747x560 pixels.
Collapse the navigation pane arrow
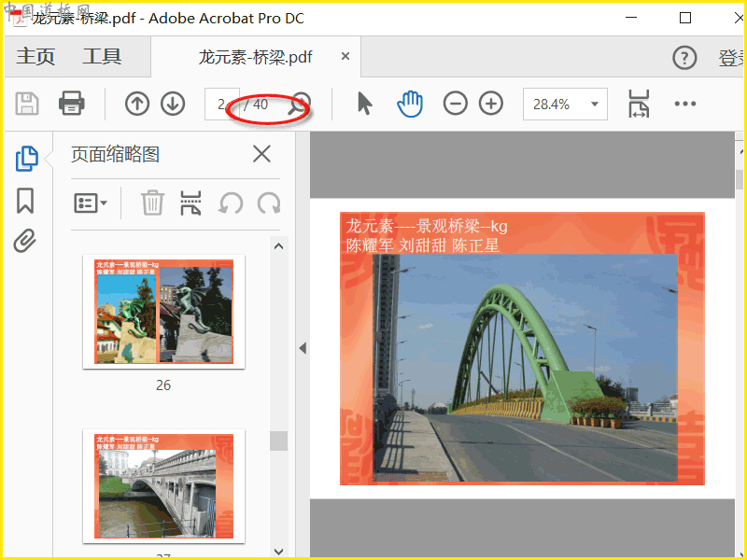pos(303,348)
